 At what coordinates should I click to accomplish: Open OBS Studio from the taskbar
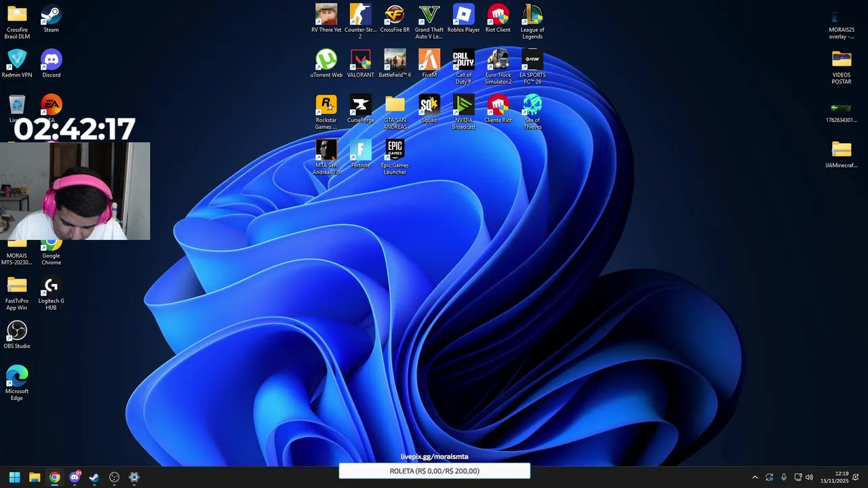pyautogui.click(x=114, y=477)
